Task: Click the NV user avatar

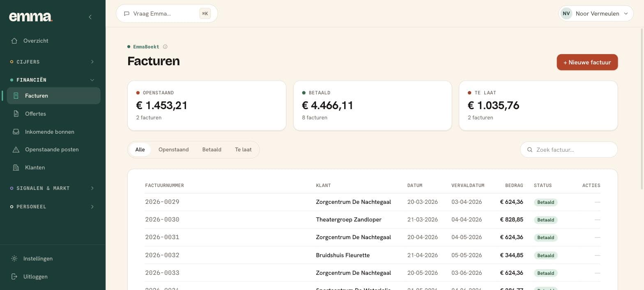Action: click(566, 14)
